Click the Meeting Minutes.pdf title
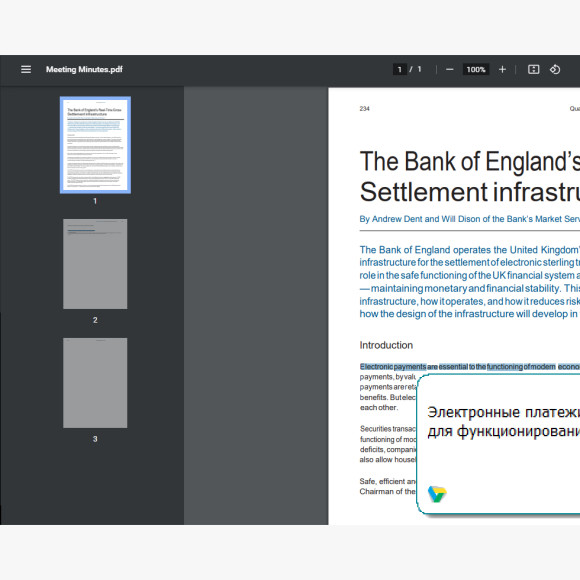This screenshot has width=580, height=580. pos(84,70)
